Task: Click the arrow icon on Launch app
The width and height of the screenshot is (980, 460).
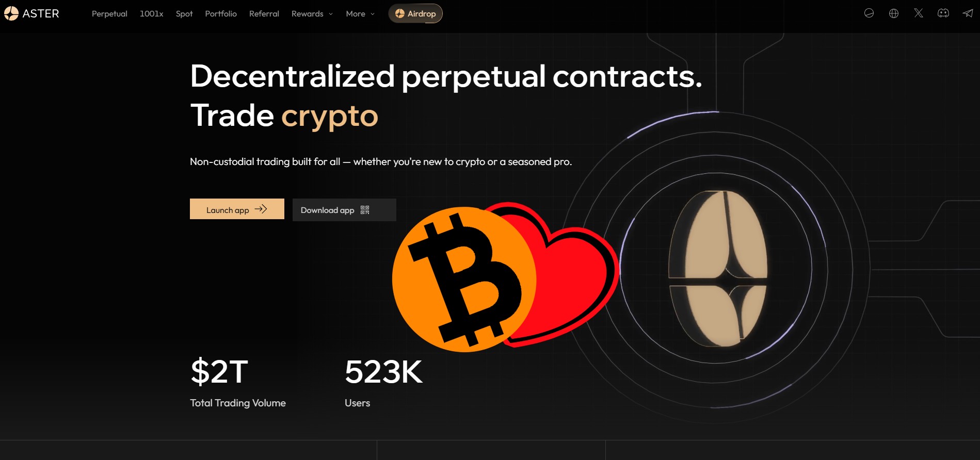Action: [x=261, y=209]
